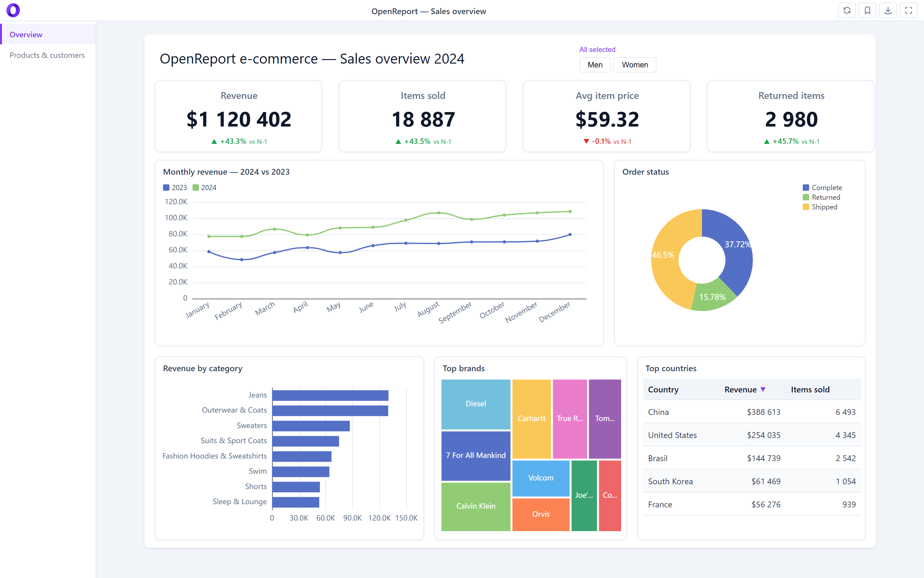Toggle Complete in Order status legend
This screenshot has height=578, width=924.
pyautogui.click(x=822, y=188)
